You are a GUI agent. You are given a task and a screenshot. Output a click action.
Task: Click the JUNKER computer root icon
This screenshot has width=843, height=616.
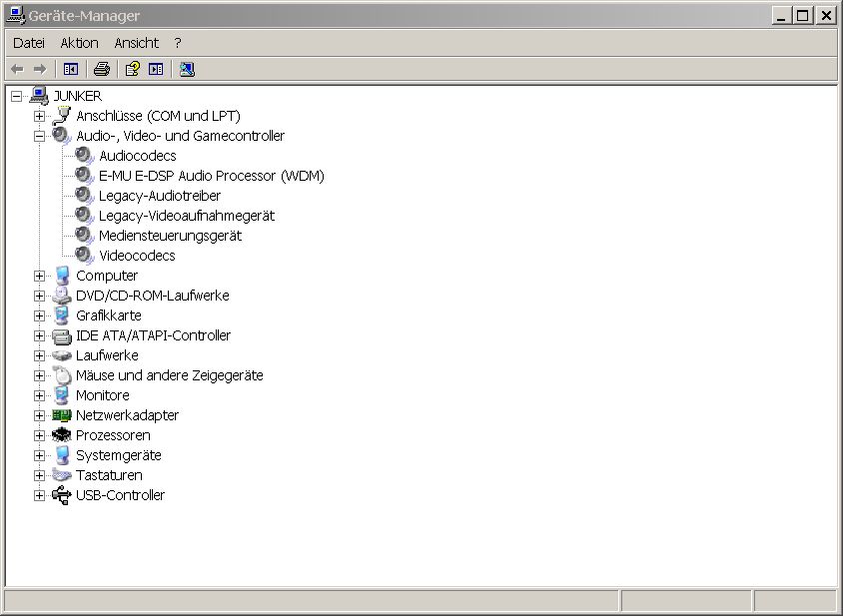[x=39, y=96]
